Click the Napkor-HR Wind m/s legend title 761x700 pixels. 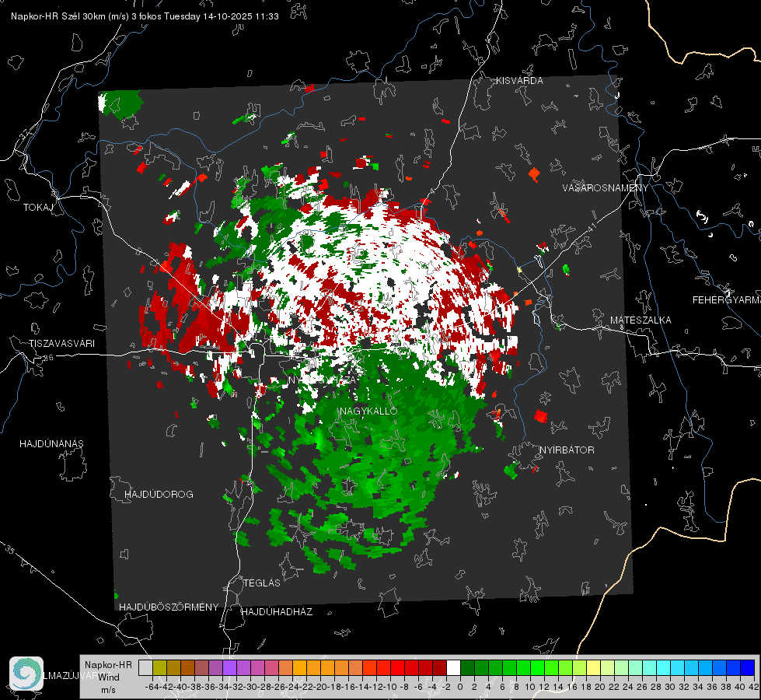(x=108, y=677)
